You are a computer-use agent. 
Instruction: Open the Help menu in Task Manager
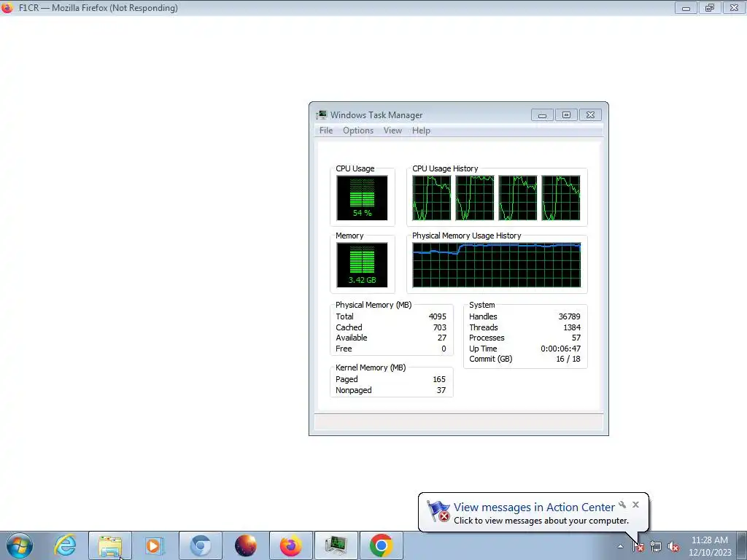pos(421,131)
